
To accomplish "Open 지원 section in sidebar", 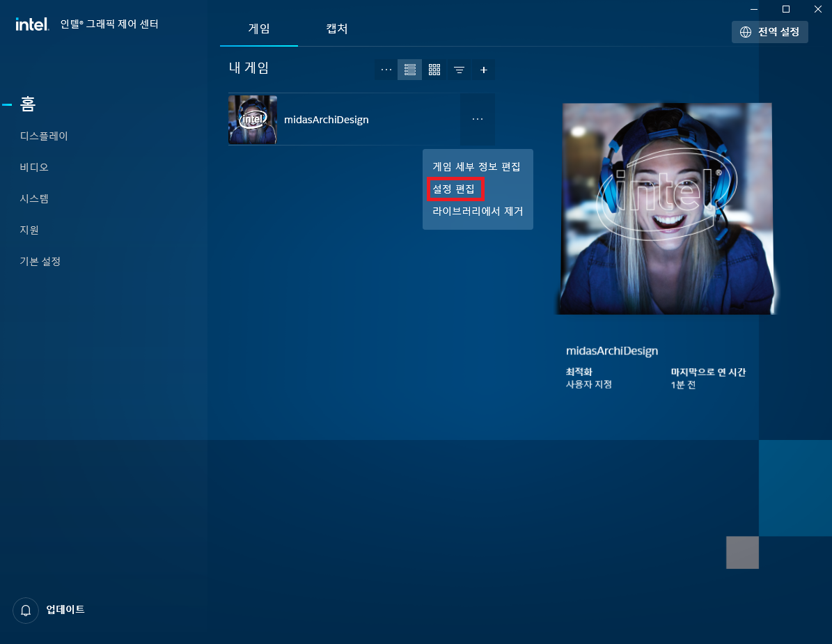I will pyautogui.click(x=29, y=230).
